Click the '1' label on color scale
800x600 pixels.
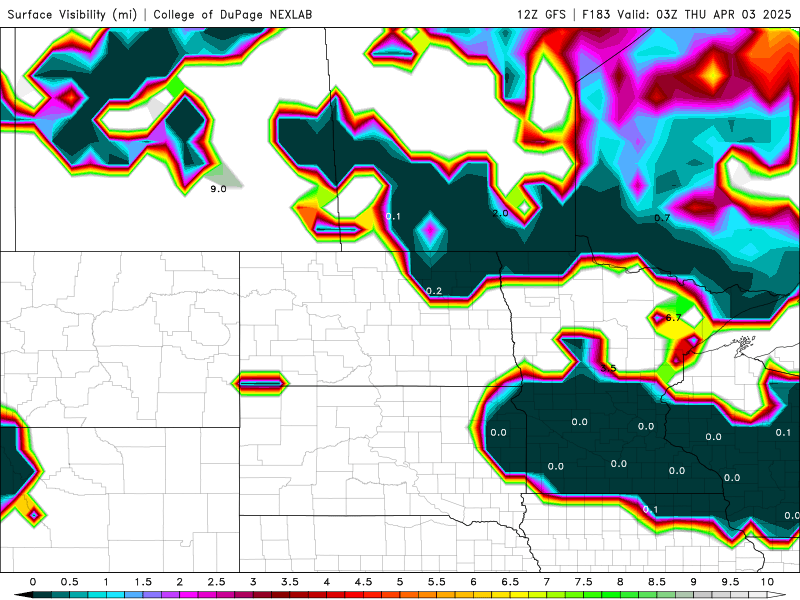(x=106, y=582)
